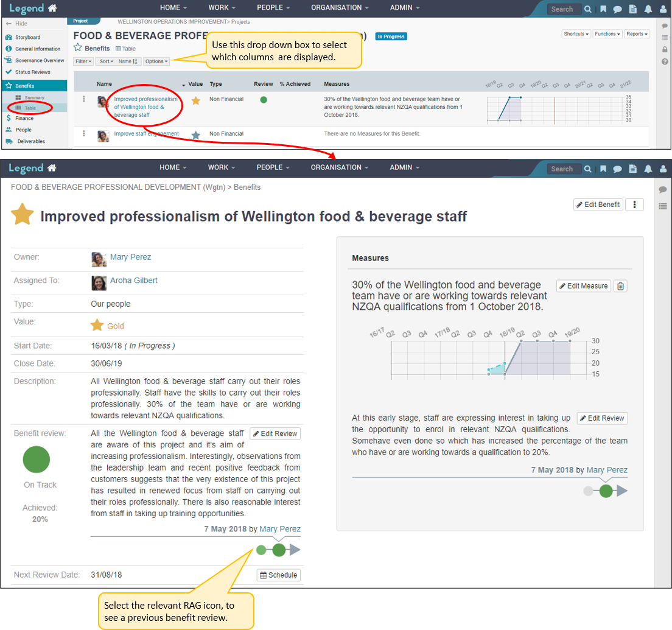Click the comments icon in the project page right sidebar

[665, 26]
